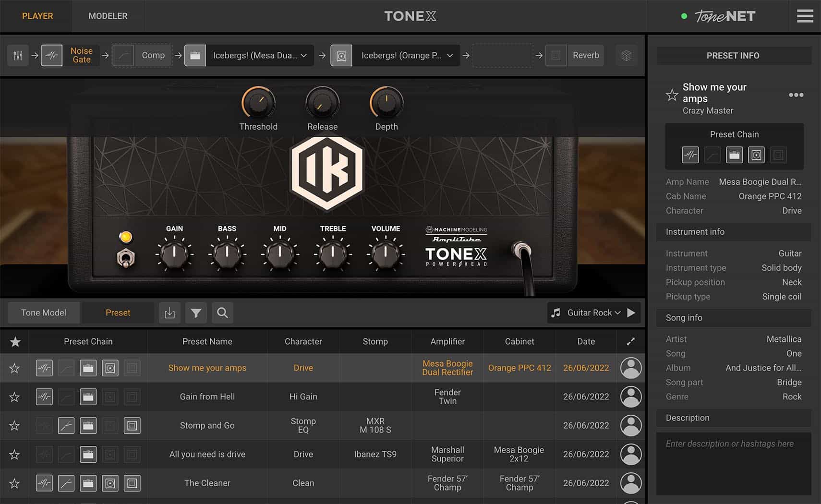Star the Show me your amps preset row
Image resolution: width=821 pixels, height=504 pixels.
coord(14,368)
